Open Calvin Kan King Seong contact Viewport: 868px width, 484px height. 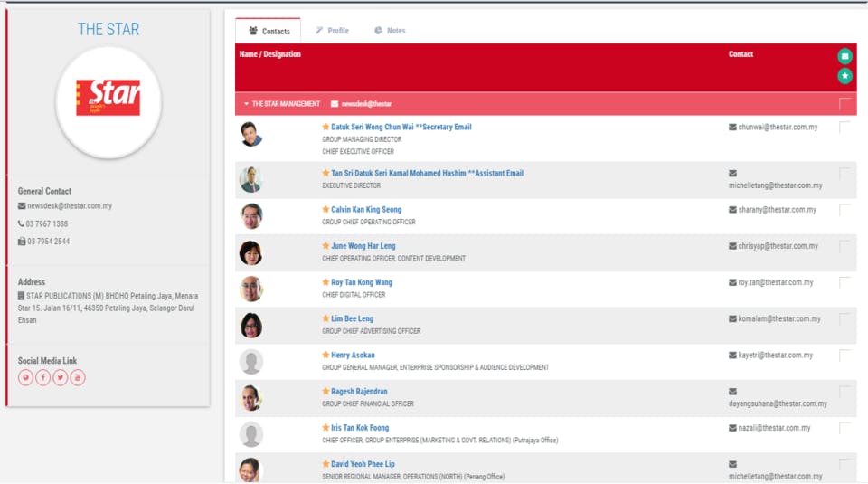click(x=366, y=209)
